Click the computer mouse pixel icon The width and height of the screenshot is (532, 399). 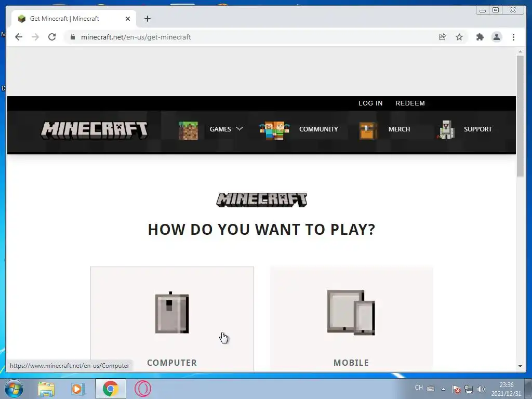172,312
